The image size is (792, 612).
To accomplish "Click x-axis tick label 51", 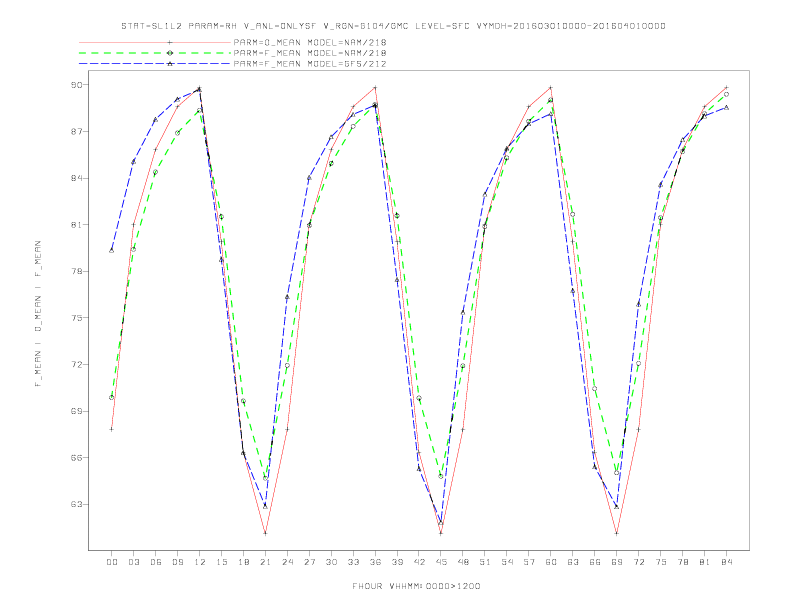I will coord(485,562).
